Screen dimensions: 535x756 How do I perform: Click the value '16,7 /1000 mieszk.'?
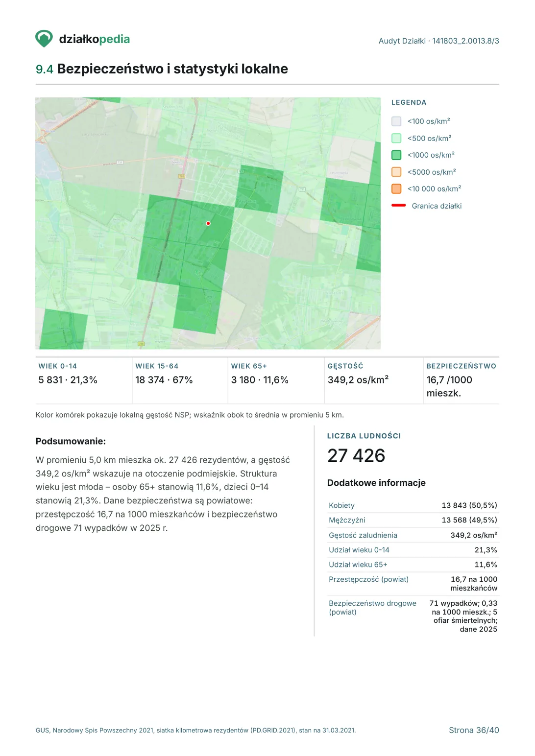[449, 387]
